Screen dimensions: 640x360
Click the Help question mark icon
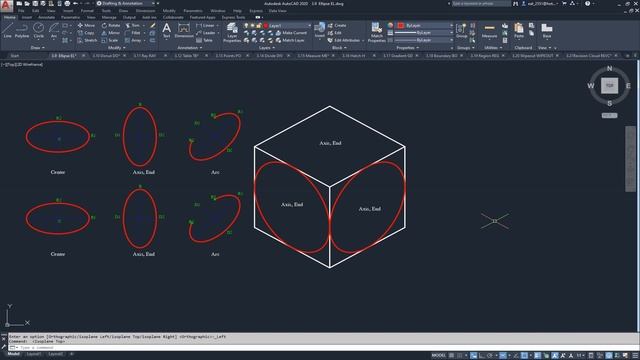coord(587,4)
